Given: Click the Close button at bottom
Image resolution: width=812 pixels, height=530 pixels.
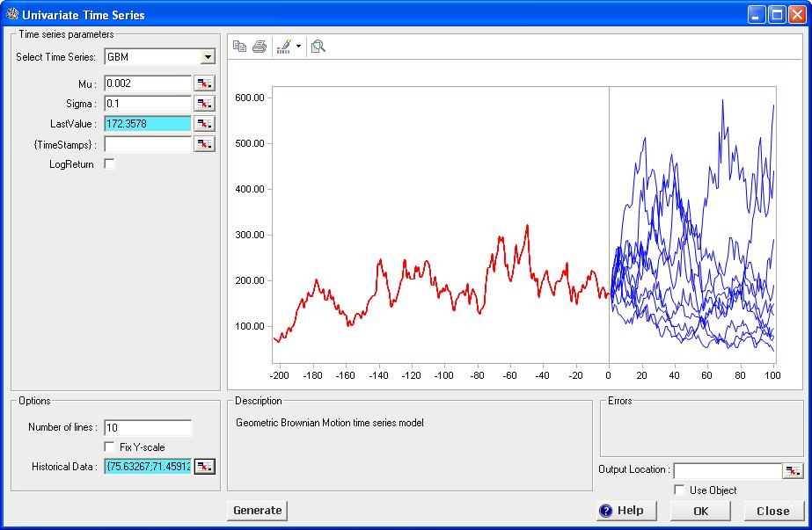Looking at the screenshot, I should click(x=773, y=511).
